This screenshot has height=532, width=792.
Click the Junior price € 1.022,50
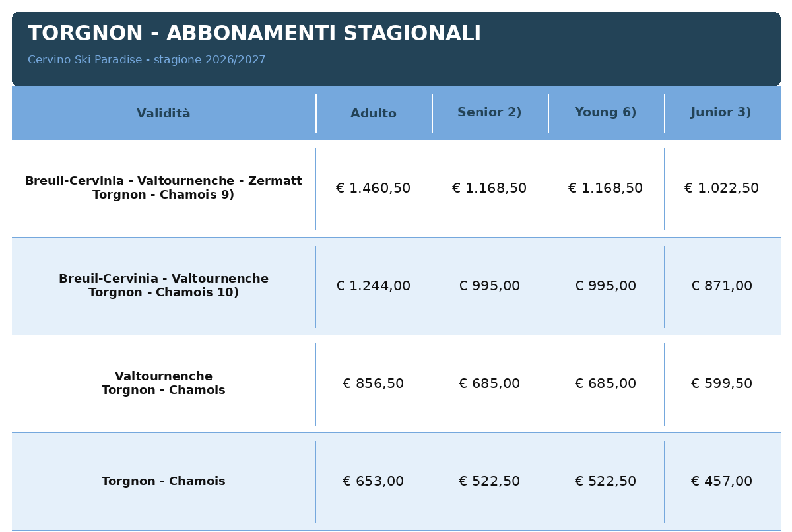722,188
